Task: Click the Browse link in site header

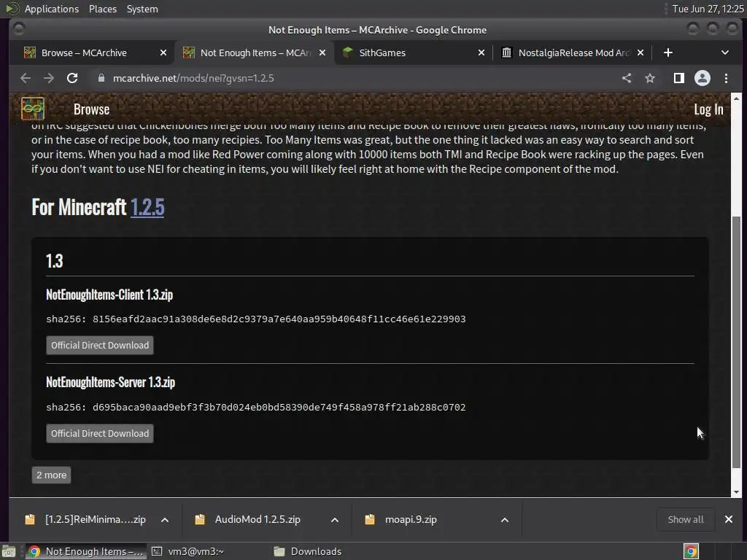Action: [91, 109]
